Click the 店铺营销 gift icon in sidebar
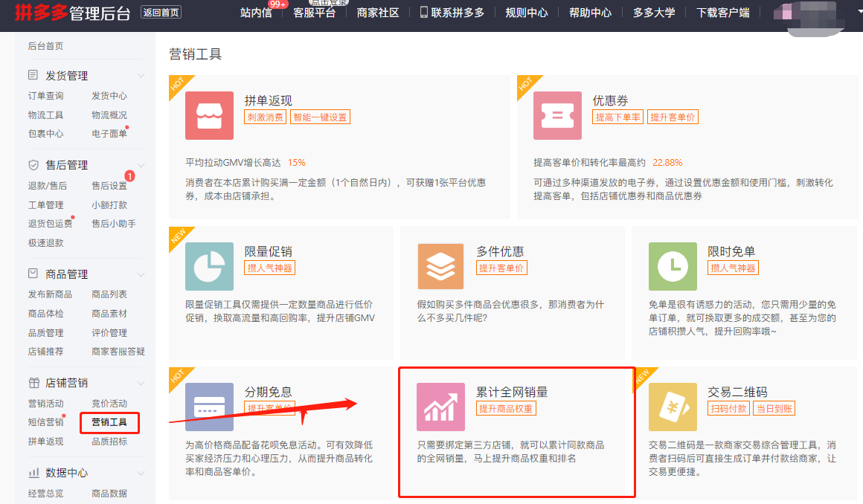 [x=33, y=382]
